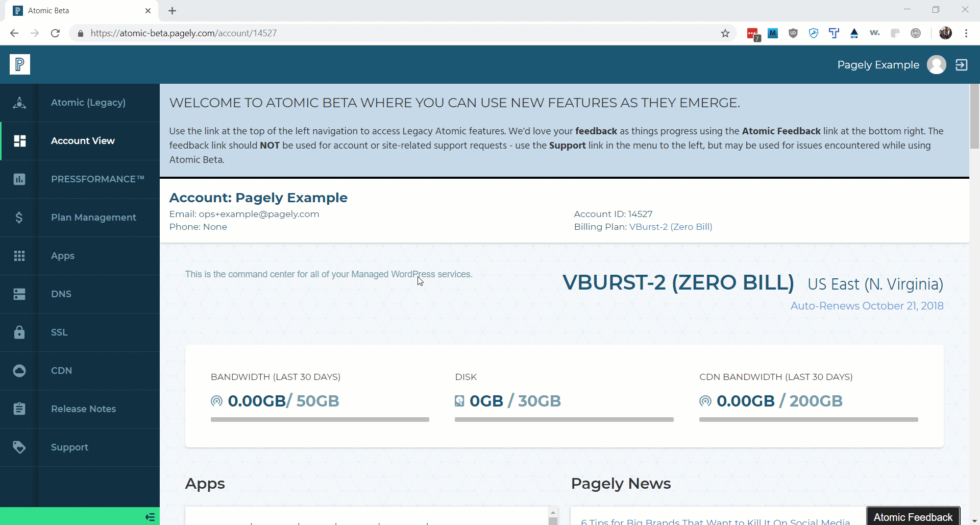Screen dimensions: 980x525
Task: Open the CDN cloud icon
Action: [x=19, y=371]
